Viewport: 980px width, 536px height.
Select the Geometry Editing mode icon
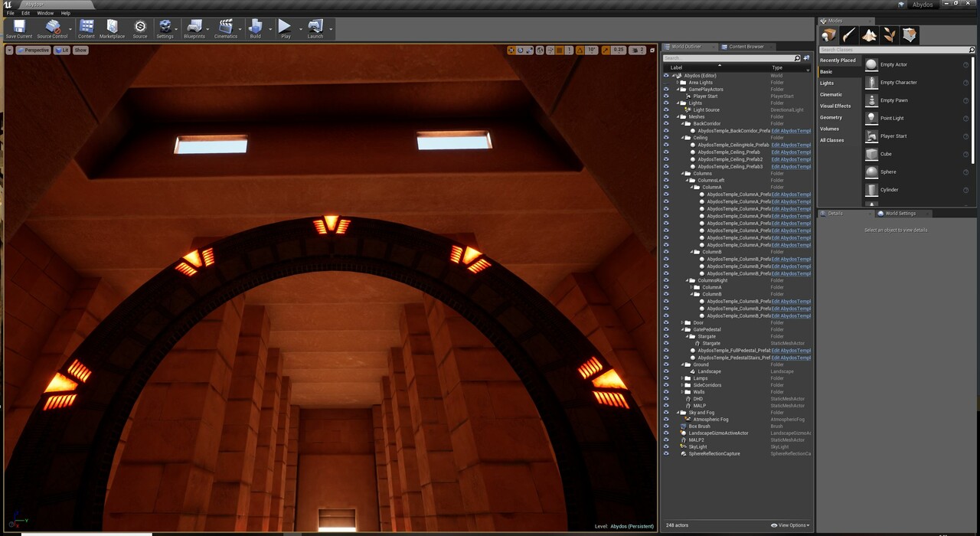click(x=909, y=35)
